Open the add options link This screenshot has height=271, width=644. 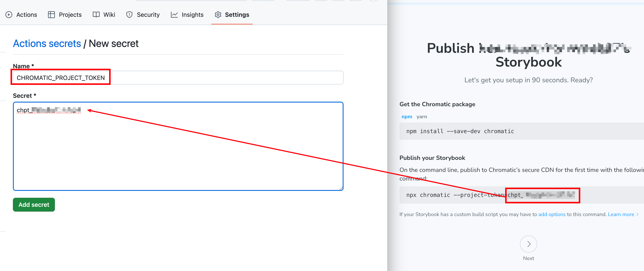click(x=552, y=214)
